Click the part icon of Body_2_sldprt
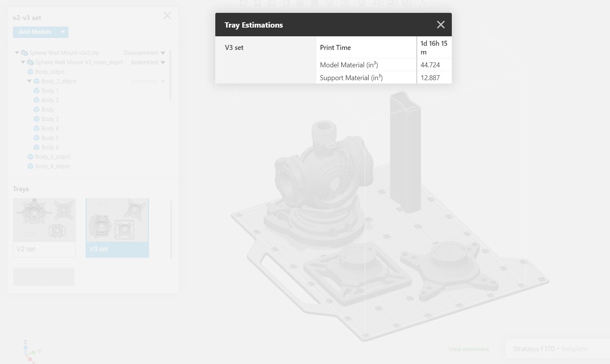This screenshot has height=364, width=610. tap(36, 81)
